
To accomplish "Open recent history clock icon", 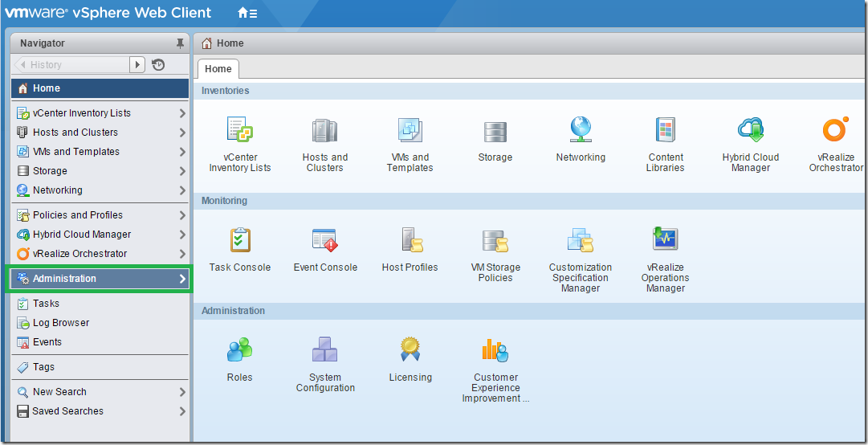I will coord(158,65).
